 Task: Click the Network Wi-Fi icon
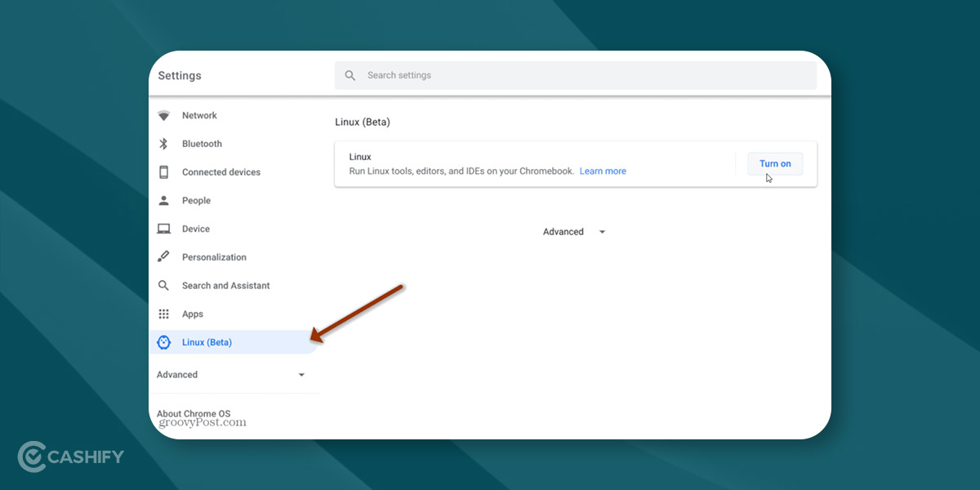coord(163,116)
